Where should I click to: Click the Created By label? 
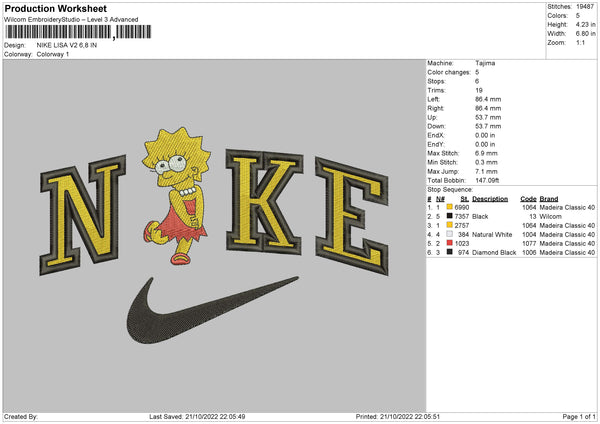(x=21, y=417)
